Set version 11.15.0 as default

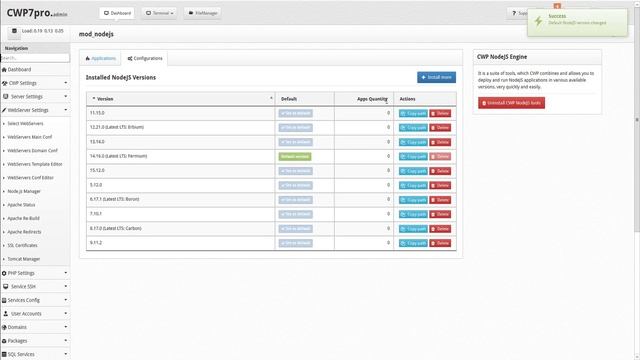(x=296, y=113)
